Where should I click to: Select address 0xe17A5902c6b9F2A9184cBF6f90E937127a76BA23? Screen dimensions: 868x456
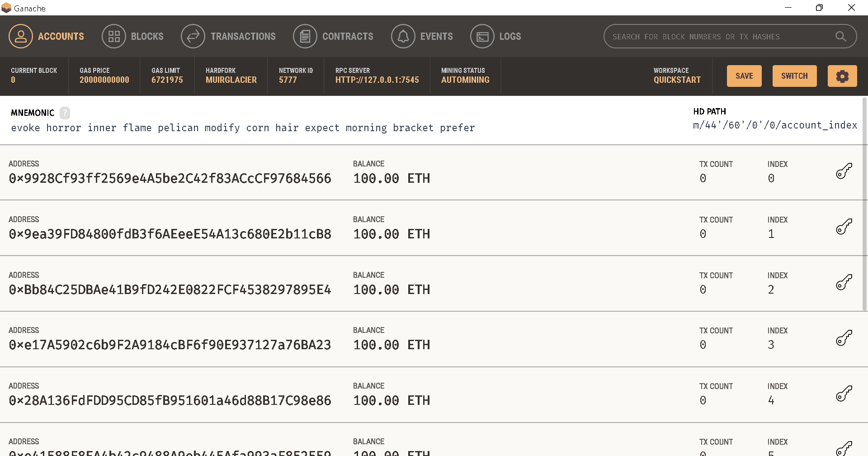pyautogui.click(x=170, y=345)
